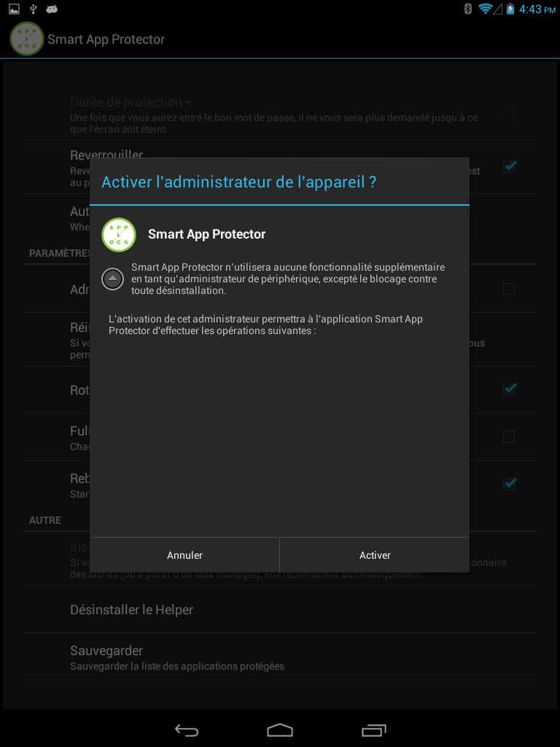
Task: Open the Recent apps navigation icon
Action: tap(374, 729)
